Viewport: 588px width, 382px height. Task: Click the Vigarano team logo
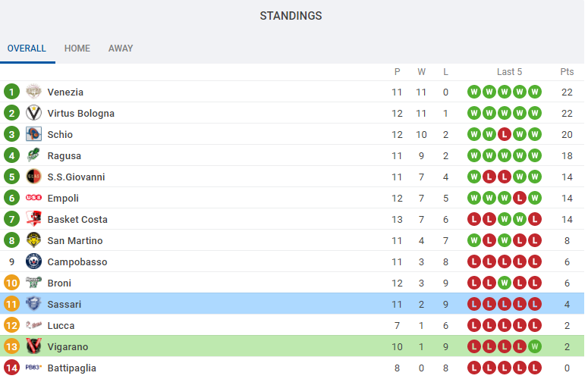click(33, 346)
